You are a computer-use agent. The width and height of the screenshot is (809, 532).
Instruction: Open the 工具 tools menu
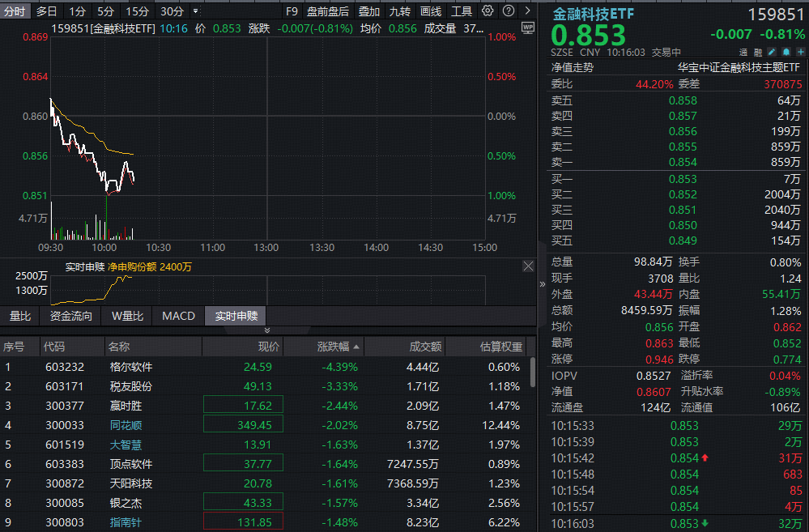coord(463,11)
